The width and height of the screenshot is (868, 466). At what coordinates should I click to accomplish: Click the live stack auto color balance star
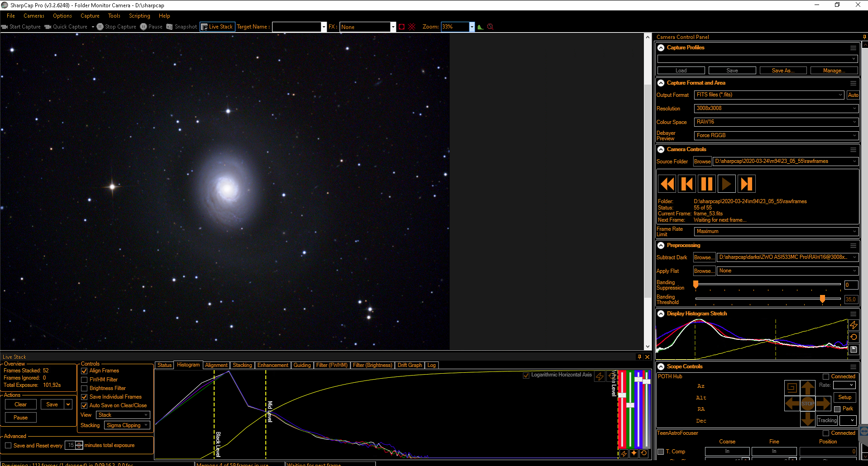(x=634, y=453)
